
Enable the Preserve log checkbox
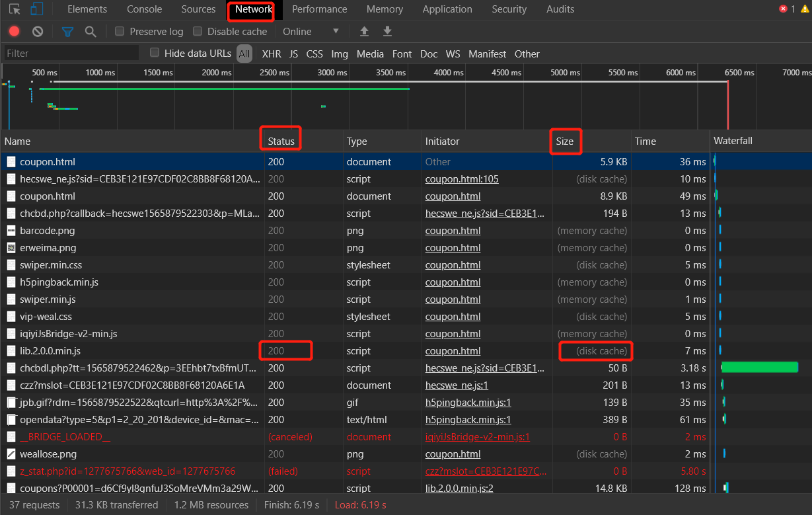click(x=120, y=31)
